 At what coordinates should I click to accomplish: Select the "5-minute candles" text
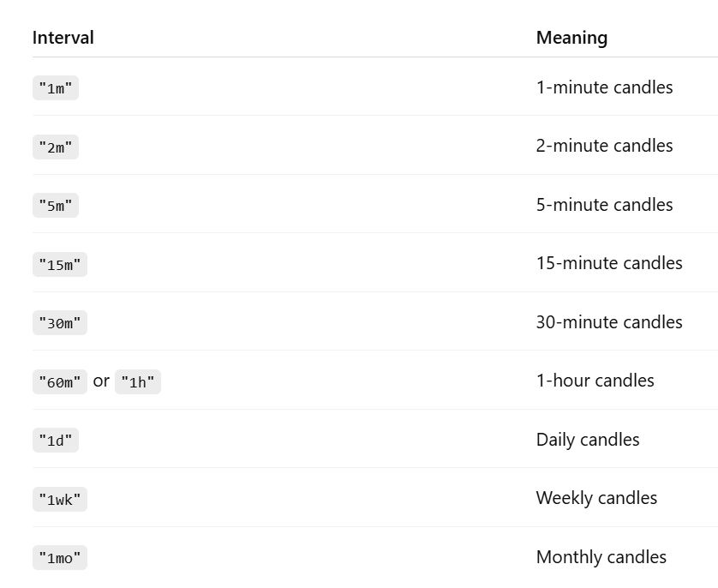[x=604, y=205]
